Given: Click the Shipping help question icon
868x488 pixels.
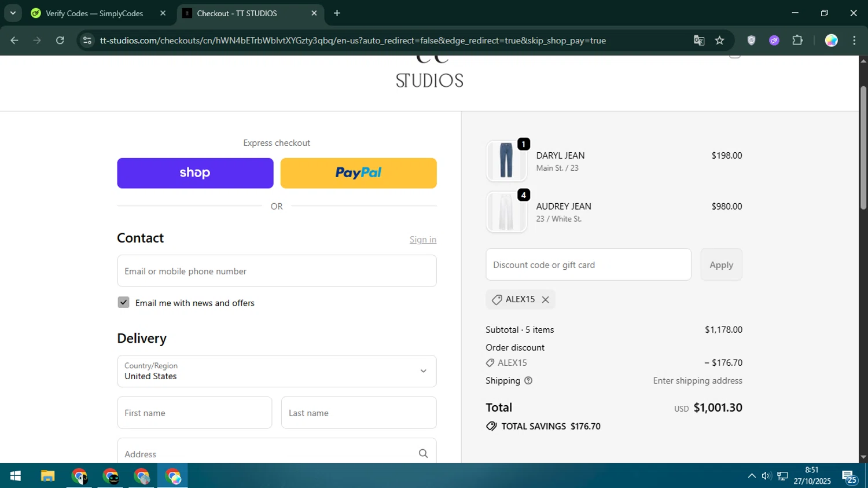Looking at the screenshot, I should pyautogui.click(x=528, y=380).
